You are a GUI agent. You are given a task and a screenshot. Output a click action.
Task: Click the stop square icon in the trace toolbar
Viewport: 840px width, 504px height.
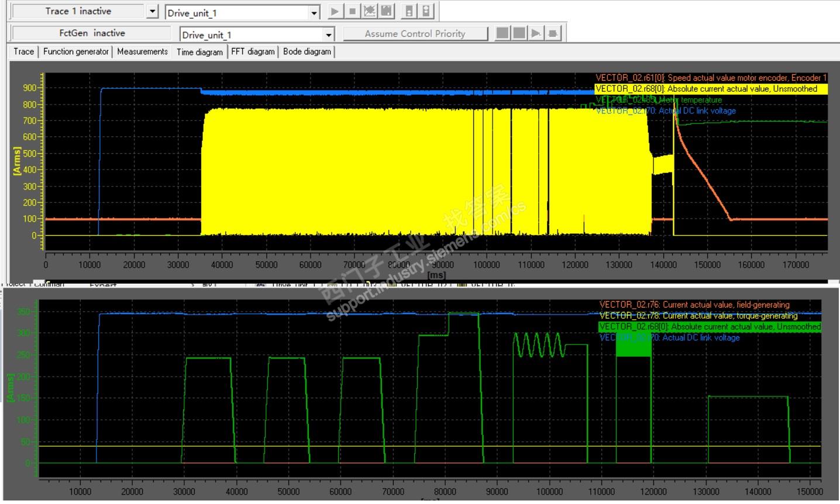(x=352, y=11)
